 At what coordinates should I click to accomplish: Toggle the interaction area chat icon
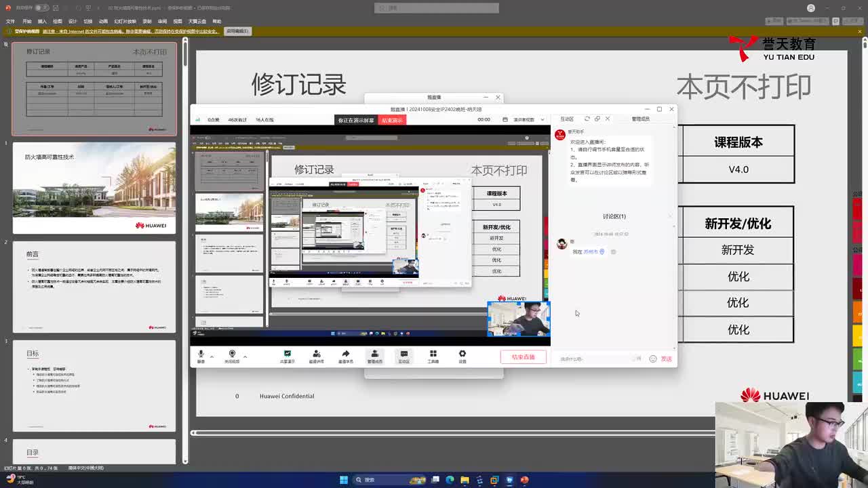[x=404, y=357]
